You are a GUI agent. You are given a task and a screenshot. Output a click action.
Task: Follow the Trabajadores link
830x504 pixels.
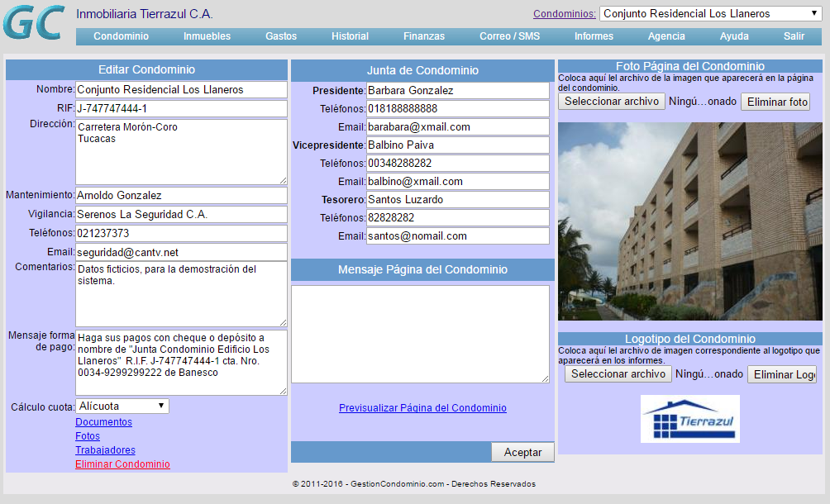[105, 450]
